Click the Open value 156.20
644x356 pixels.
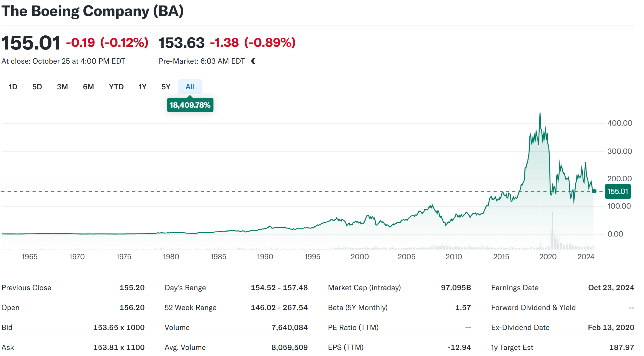click(x=132, y=308)
